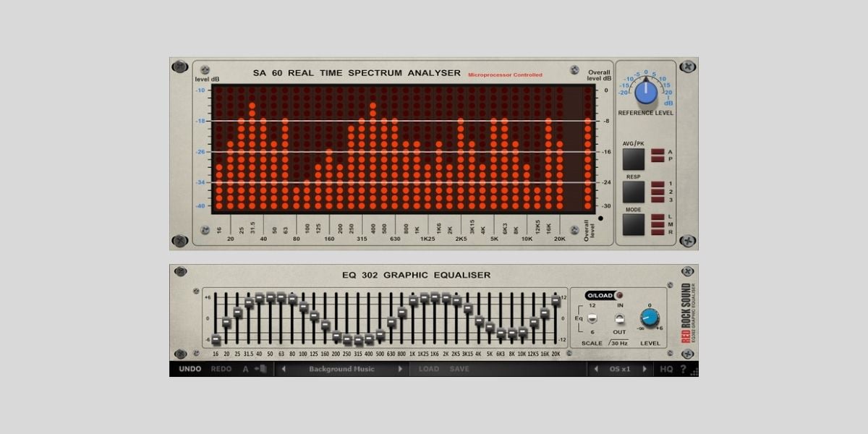The image size is (868, 434).
Task: Select the 100 band fader on EQ 302
Action: [304, 307]
